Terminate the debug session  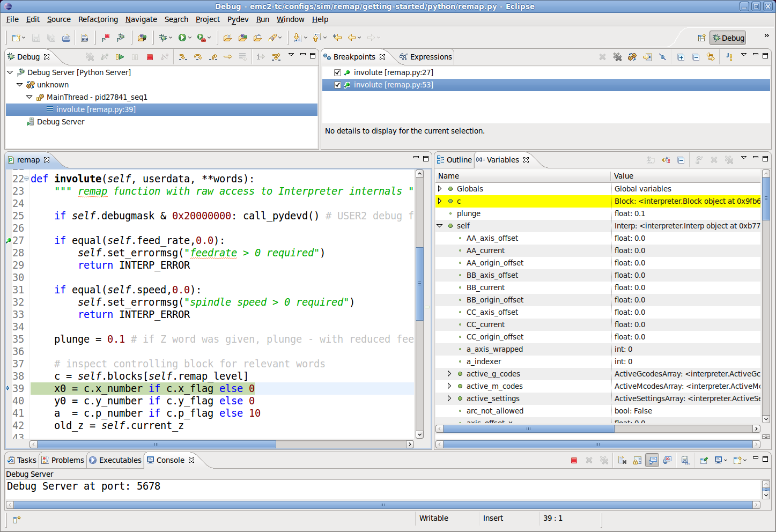pyautogui.click(x=150, y=56)
